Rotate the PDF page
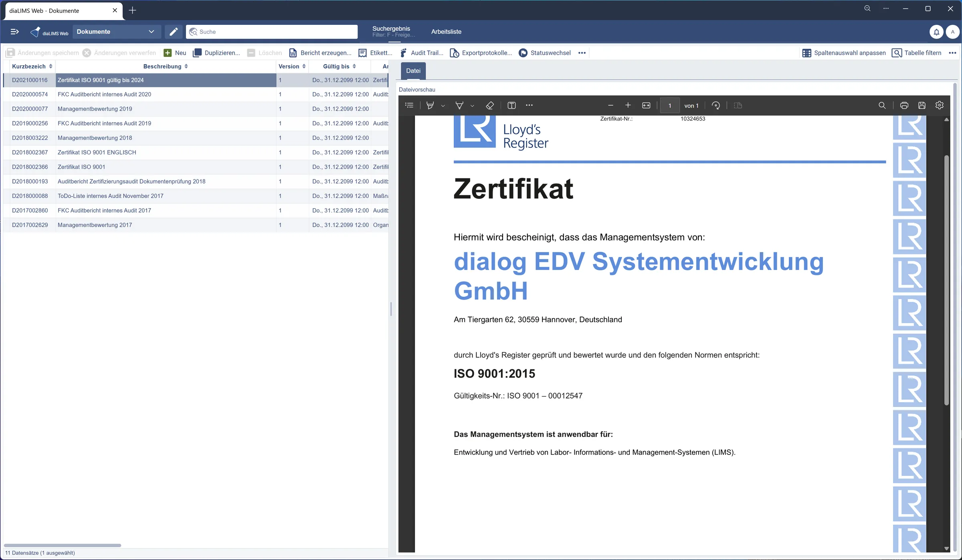The image size is (962, 560). pyautogui.click(x=716, y=105)
